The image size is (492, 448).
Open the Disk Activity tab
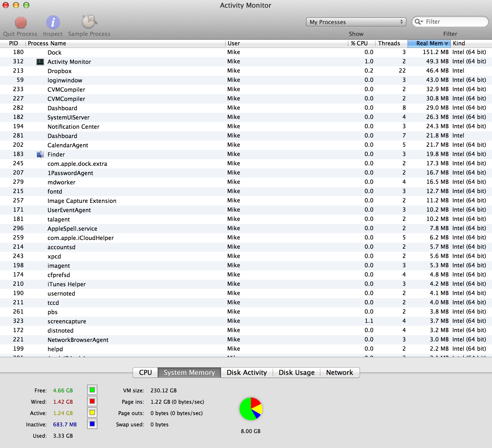pos(247,373)
